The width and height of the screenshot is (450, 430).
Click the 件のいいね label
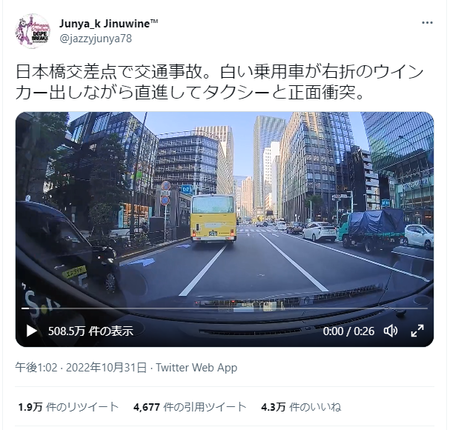tap(315, 407)
